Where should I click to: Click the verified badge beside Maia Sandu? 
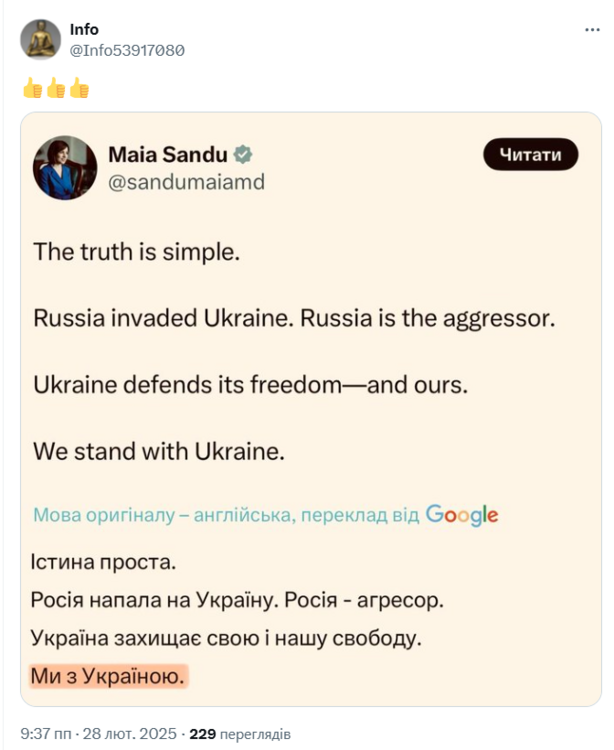(x=242, y=155)
